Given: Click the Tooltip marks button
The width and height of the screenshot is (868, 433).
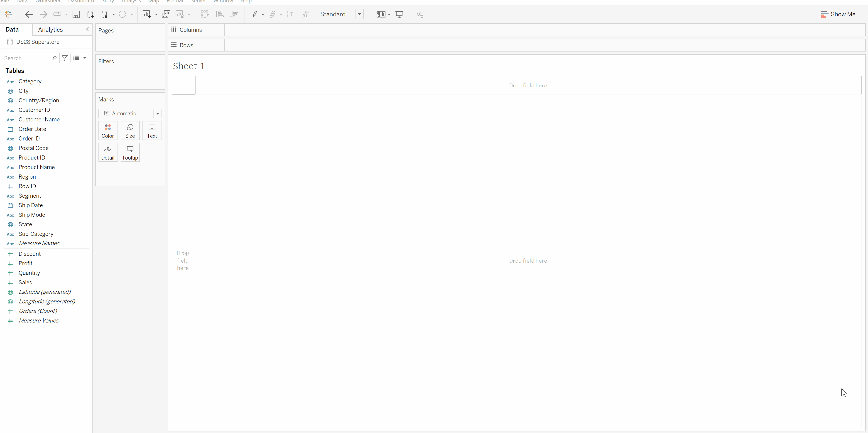Looking at the screenshot, I should [130, 152].
